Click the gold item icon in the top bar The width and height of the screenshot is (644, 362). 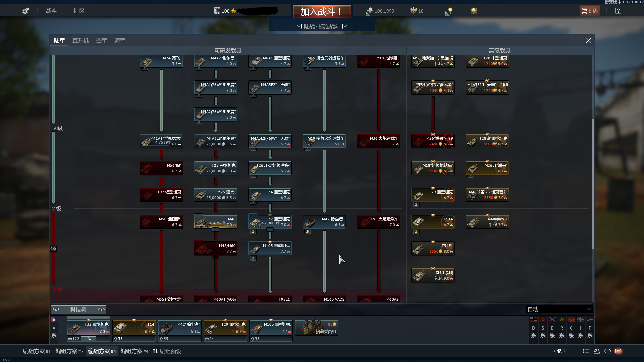[473, 11]
